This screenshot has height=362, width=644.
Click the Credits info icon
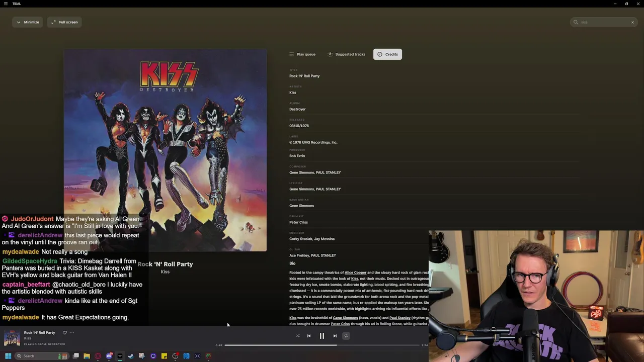click(380, 54)
